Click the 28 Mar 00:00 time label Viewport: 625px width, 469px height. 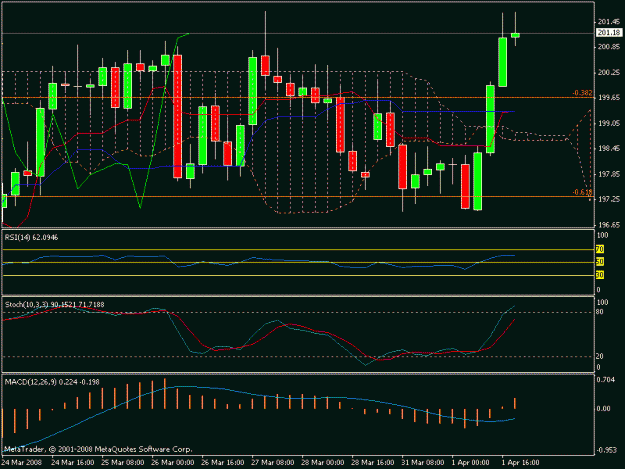click(322, 463)
